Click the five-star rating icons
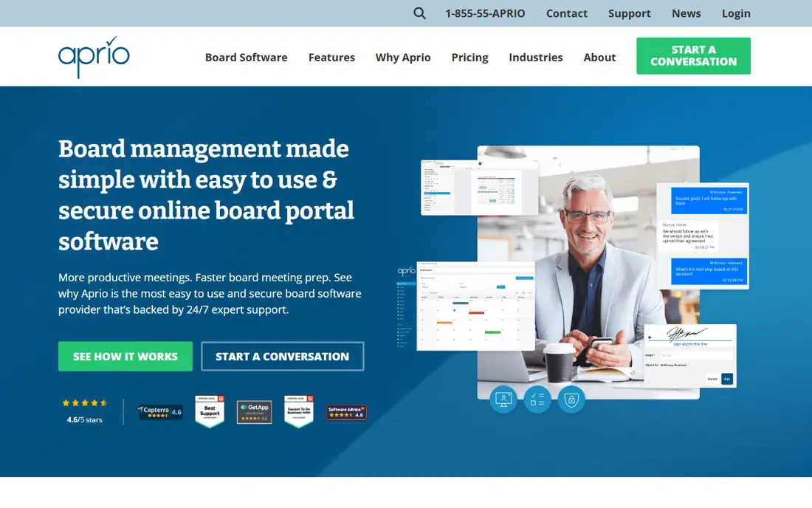Screen dimensions: 812x508 coord(84,403)
